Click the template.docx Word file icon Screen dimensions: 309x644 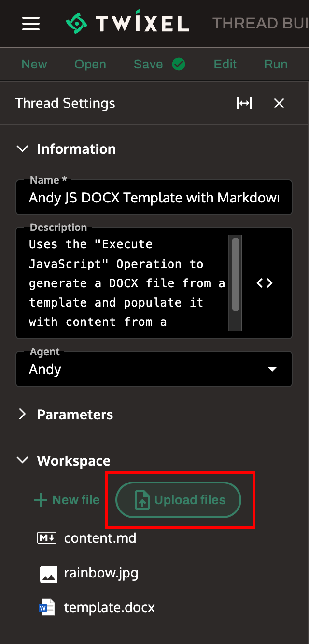[x=46, y=607]
